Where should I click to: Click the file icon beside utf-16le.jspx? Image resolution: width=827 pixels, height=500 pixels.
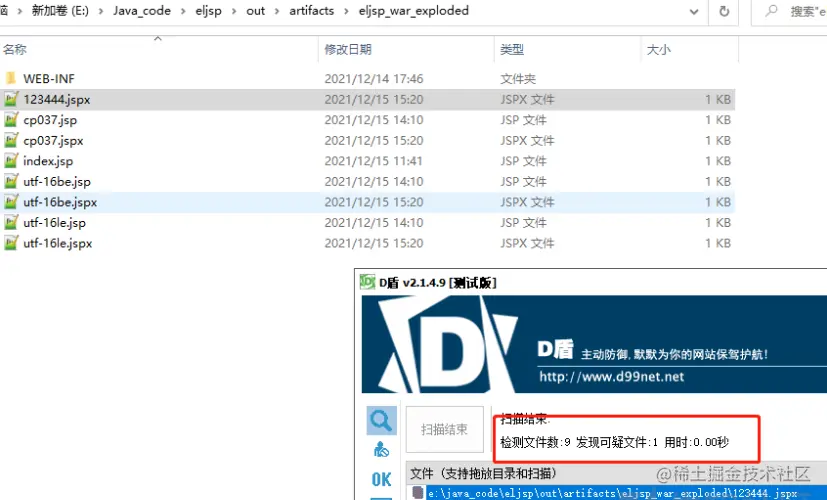point(11,243)
